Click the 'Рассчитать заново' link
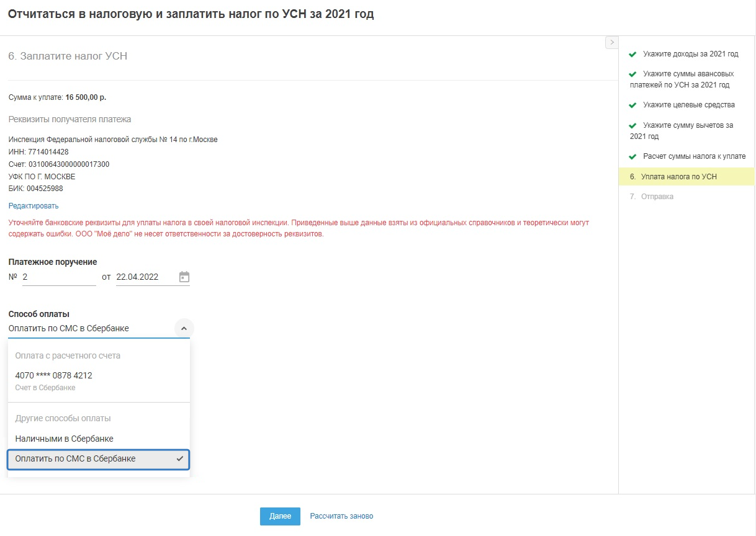The image size is (756, 536). point(341,516)
